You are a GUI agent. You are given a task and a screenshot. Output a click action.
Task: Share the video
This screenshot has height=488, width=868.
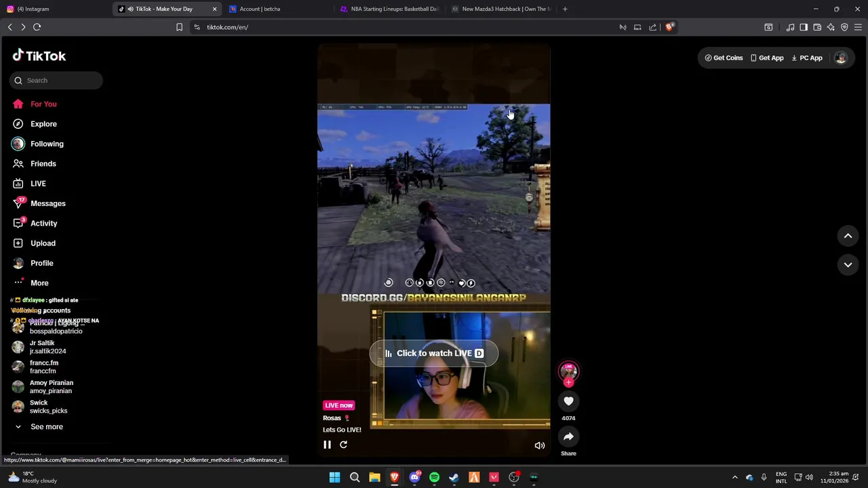pos(568,437)
